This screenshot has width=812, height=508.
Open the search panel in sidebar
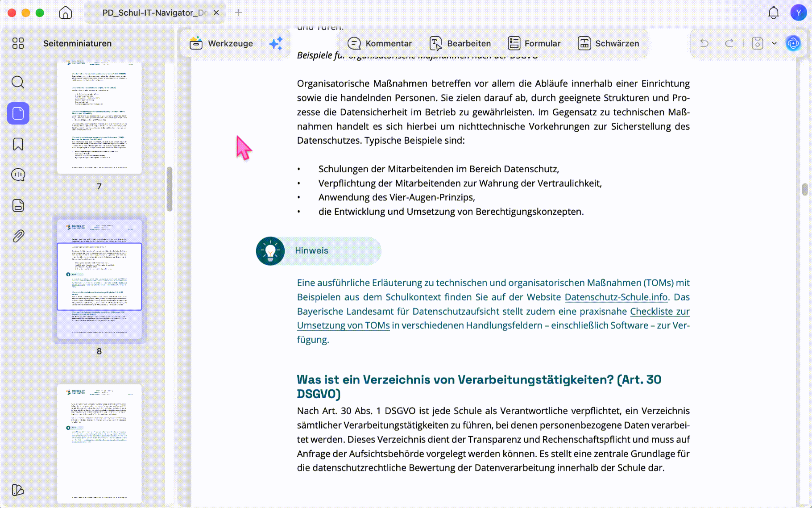pos(18,82)
